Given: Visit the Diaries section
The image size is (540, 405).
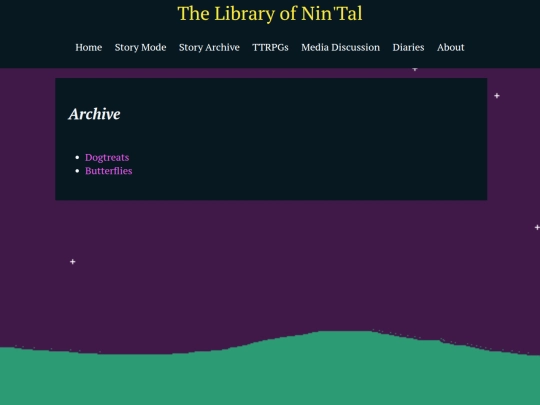Looking at the screenshot, I should (408, 47).
